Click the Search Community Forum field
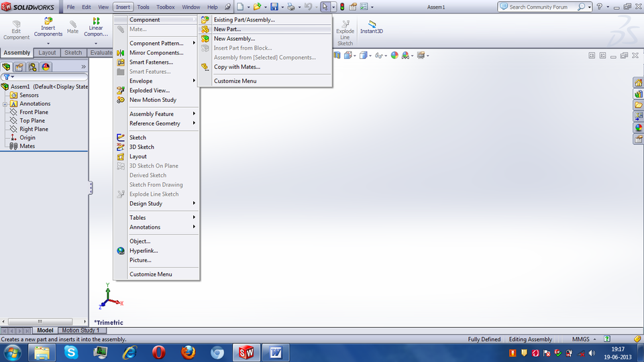Image resolution: width=644 pixels, height=362 pixels. point(538,7)
